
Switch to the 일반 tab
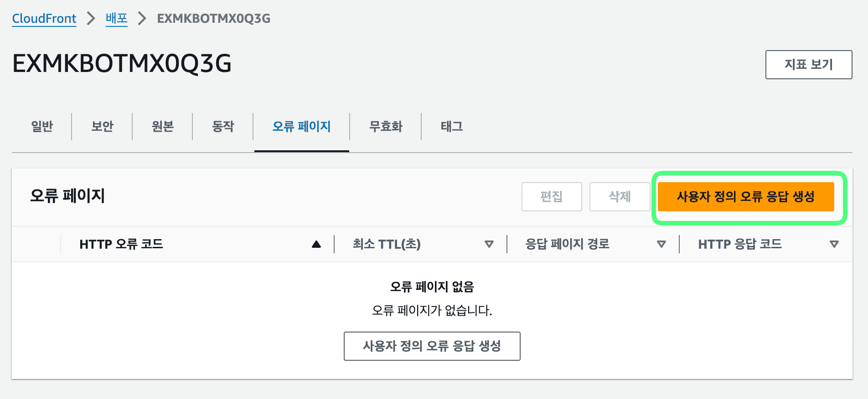click(x=42, y=126)
